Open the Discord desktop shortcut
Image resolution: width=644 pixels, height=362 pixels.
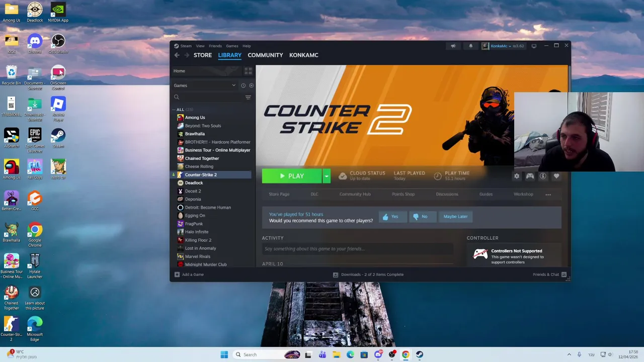point(35,44)
